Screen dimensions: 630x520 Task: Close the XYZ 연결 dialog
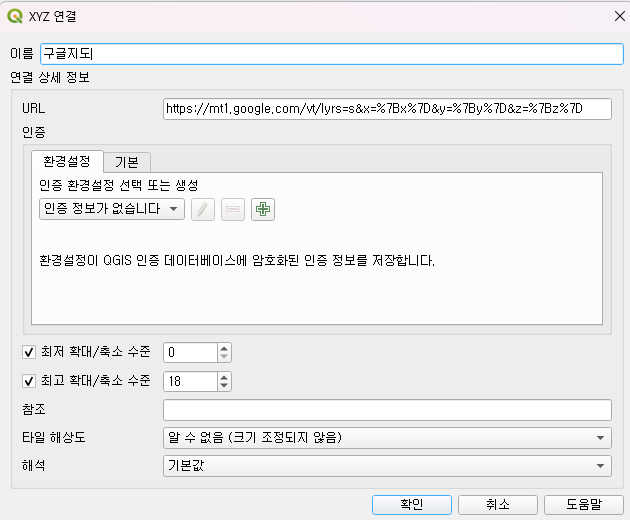tap(620, 16)
